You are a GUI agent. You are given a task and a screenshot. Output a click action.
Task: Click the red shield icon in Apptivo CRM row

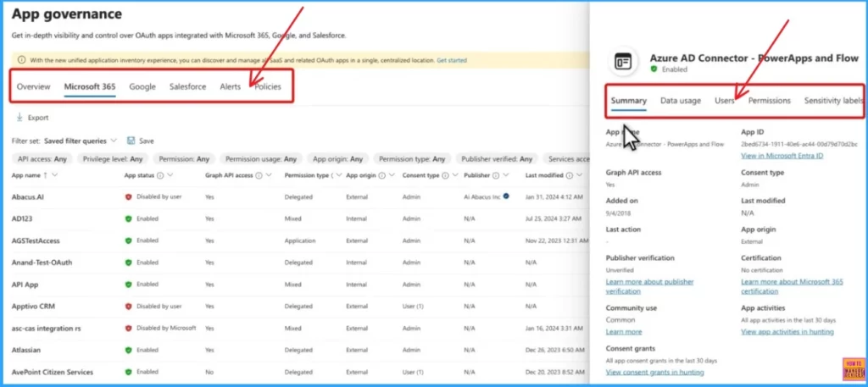[x=129, y=307]
